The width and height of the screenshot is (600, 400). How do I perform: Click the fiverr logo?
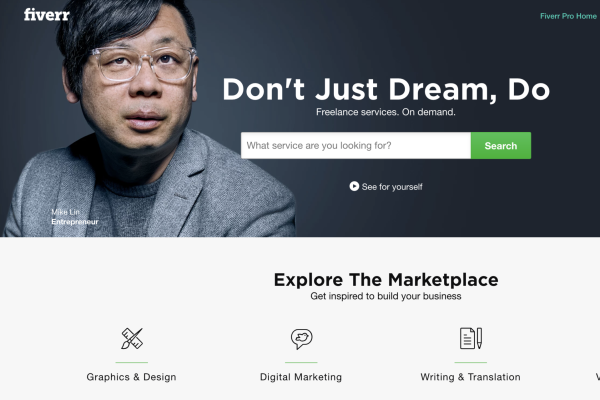[47, 15]
